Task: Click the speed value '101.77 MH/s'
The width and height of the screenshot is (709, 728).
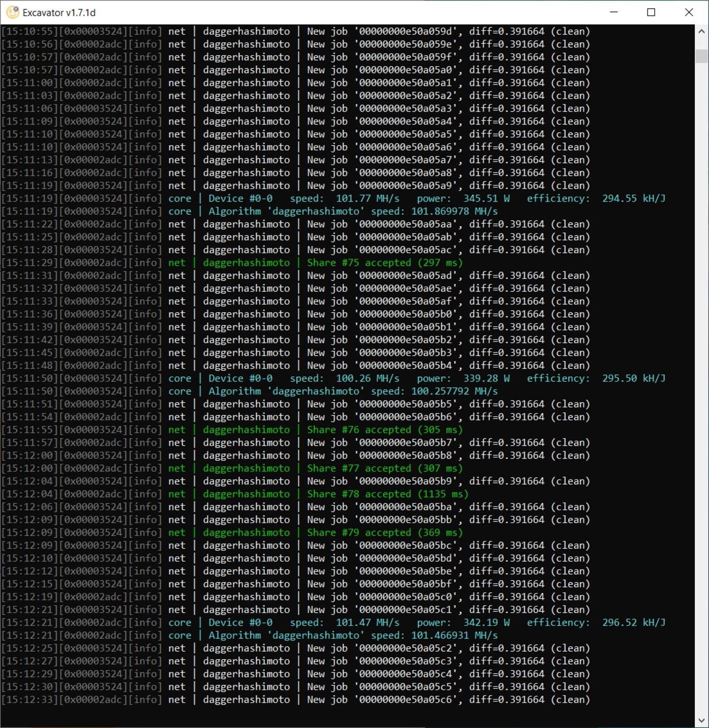Action: tap(368, 198)
